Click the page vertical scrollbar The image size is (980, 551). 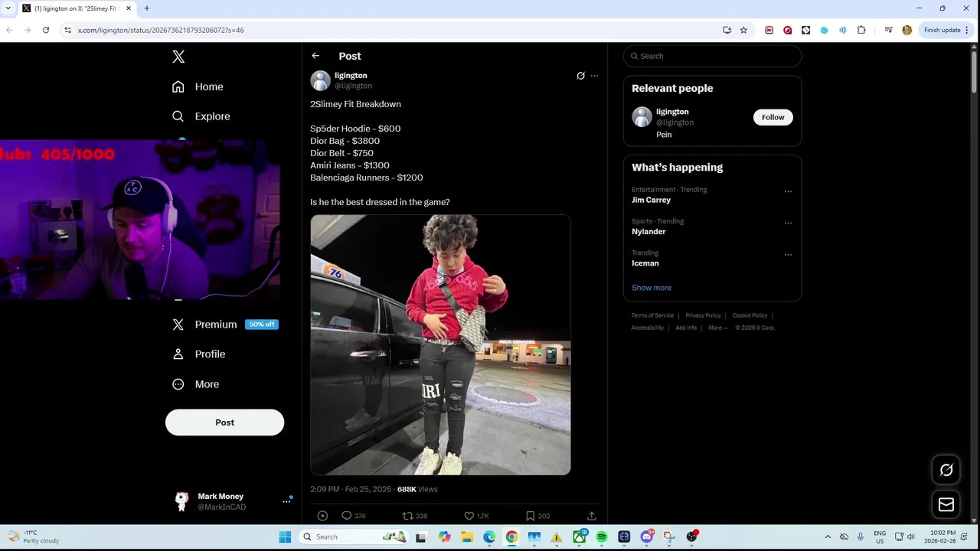[974, 73]
